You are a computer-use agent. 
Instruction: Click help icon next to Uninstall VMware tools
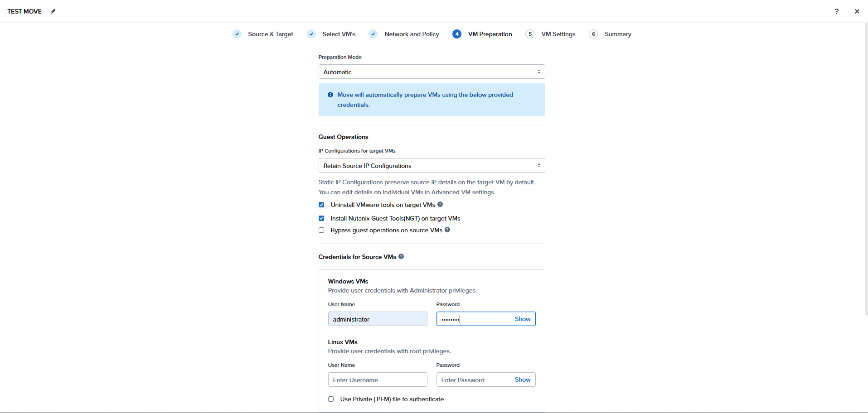pos(440,204)
